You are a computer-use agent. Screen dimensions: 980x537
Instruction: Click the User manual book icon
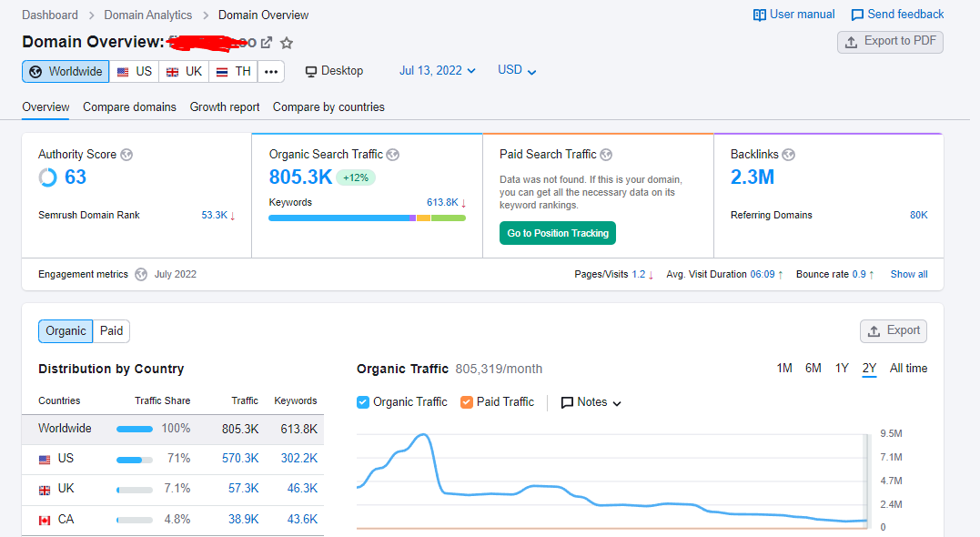760,15
